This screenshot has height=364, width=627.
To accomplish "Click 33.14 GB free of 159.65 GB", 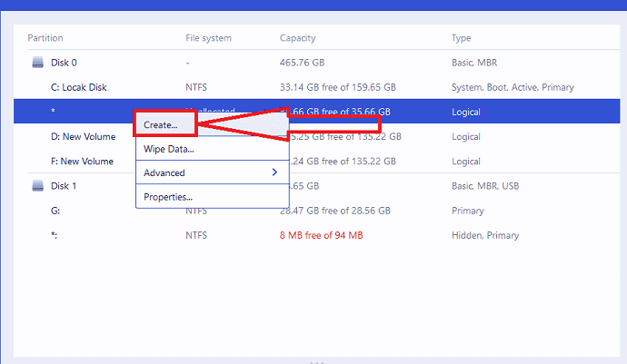I will 337,87.
